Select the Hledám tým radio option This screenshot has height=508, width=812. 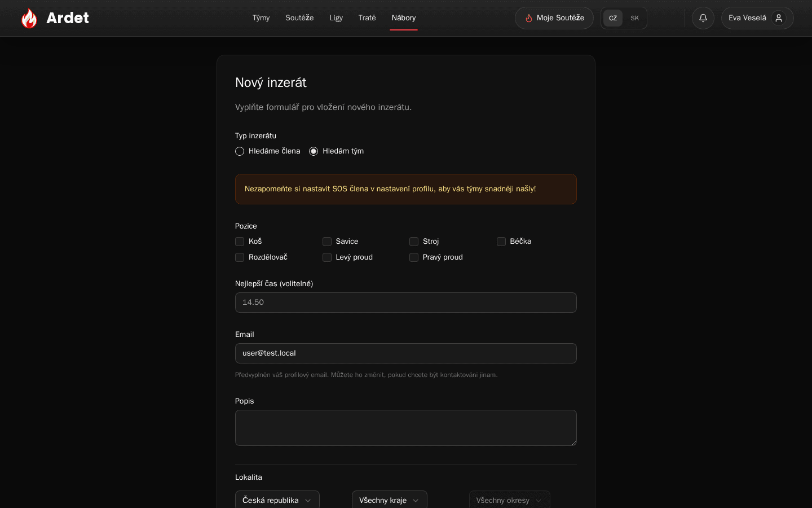tap(314, 151)
